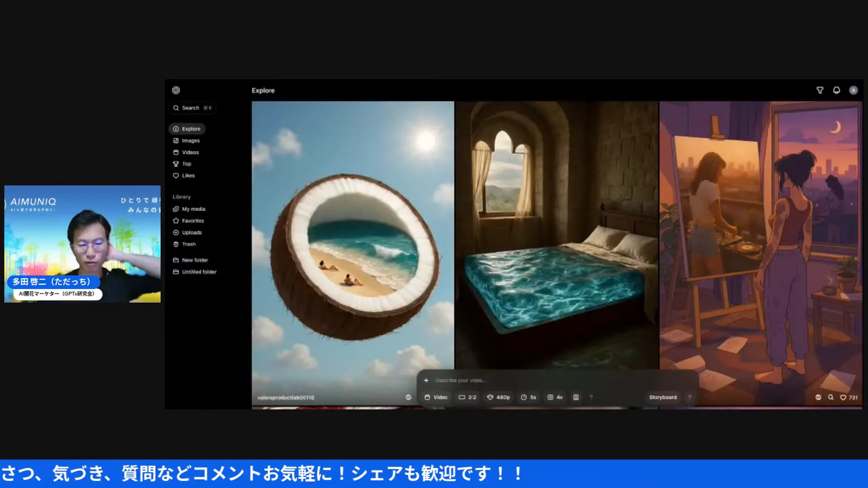Click the Explore compass icon
The width and height of the screenshot is (868, 488).
(x=176, y=129)
